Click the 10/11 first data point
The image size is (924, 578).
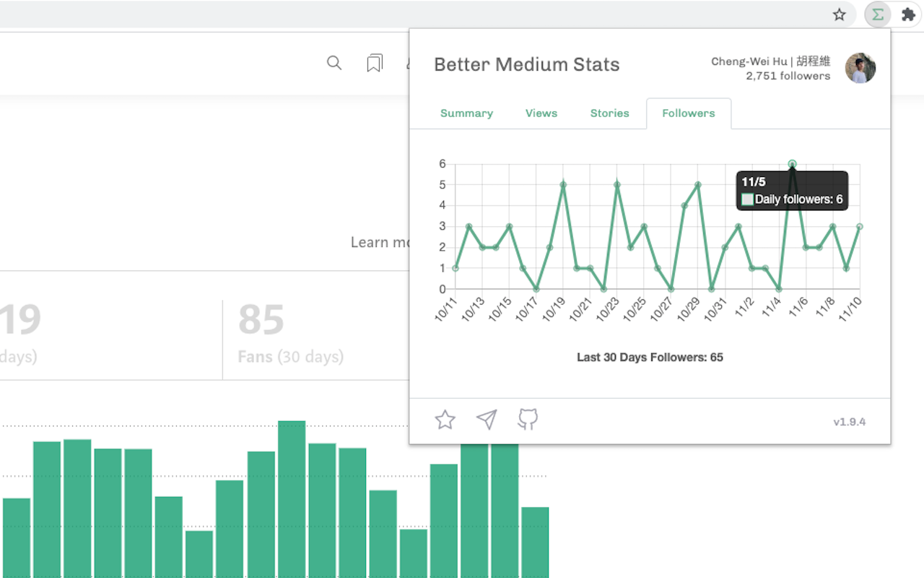click(456, 268)
